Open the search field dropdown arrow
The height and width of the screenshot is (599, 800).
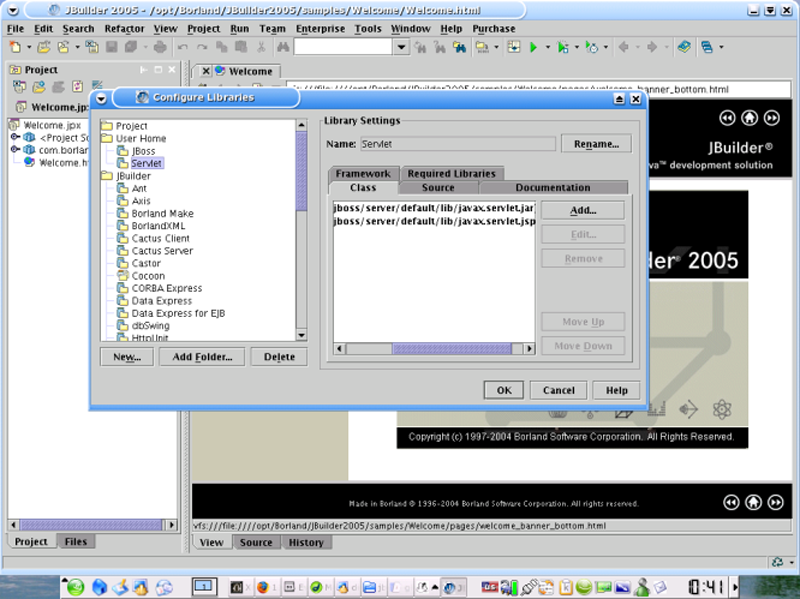click(402, 47)
